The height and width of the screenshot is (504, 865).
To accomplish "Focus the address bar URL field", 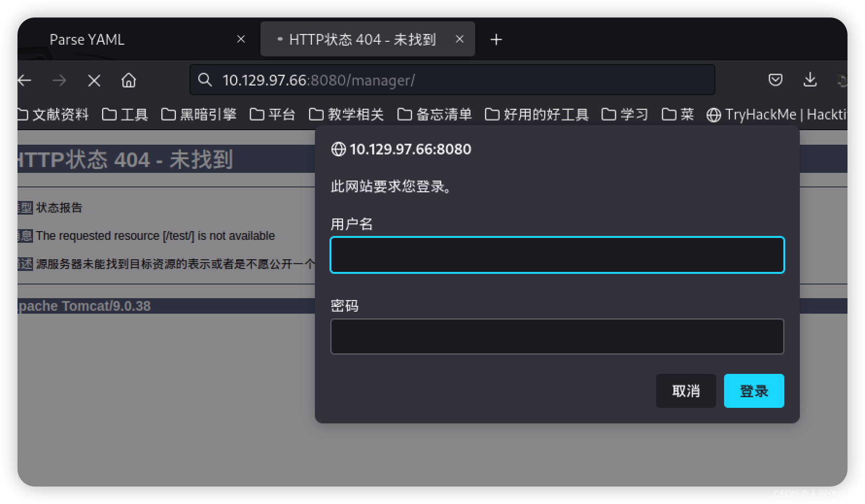I will (452, 80).
